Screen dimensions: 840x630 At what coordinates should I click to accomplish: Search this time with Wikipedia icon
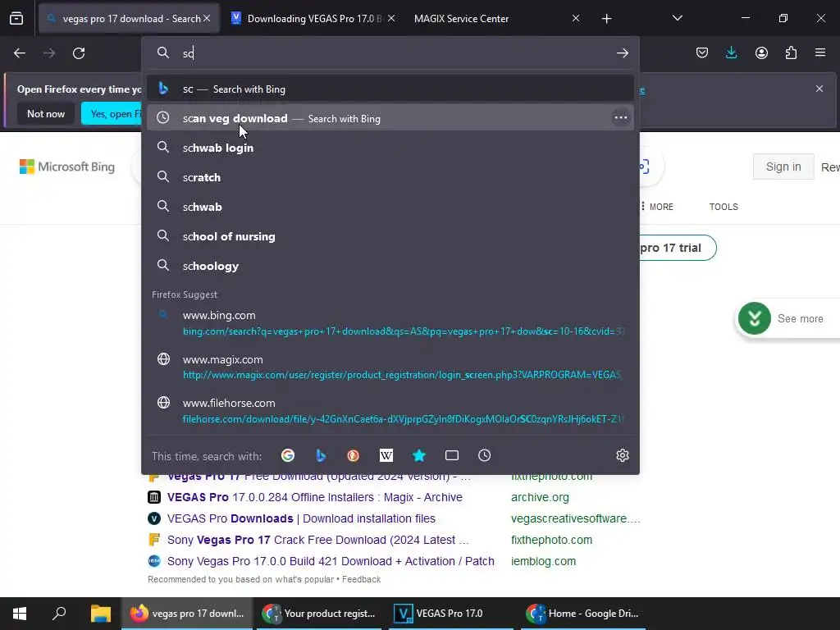point(386,455)
